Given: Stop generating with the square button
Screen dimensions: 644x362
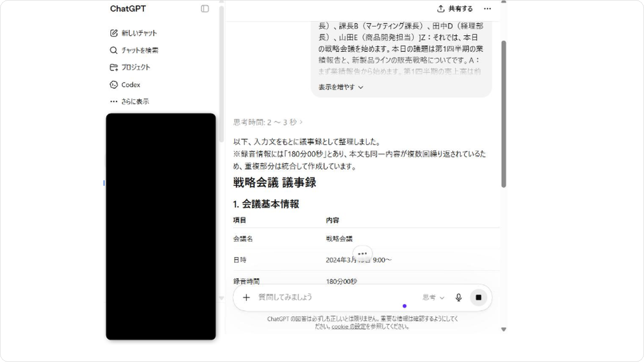Looking at the screenshot, I should pos(478,297).
